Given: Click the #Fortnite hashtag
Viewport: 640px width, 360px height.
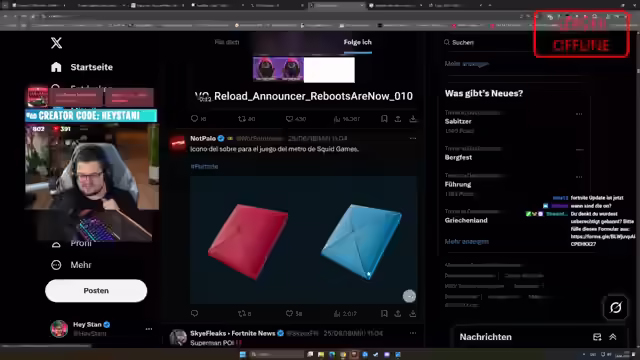Looking at the screenshot, I should pos(204,167).
